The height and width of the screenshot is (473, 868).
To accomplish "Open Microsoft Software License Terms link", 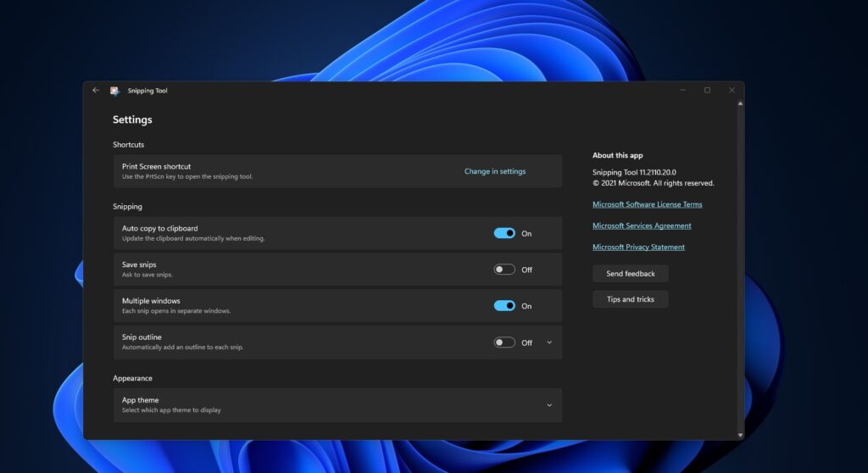I will point(647,204).
